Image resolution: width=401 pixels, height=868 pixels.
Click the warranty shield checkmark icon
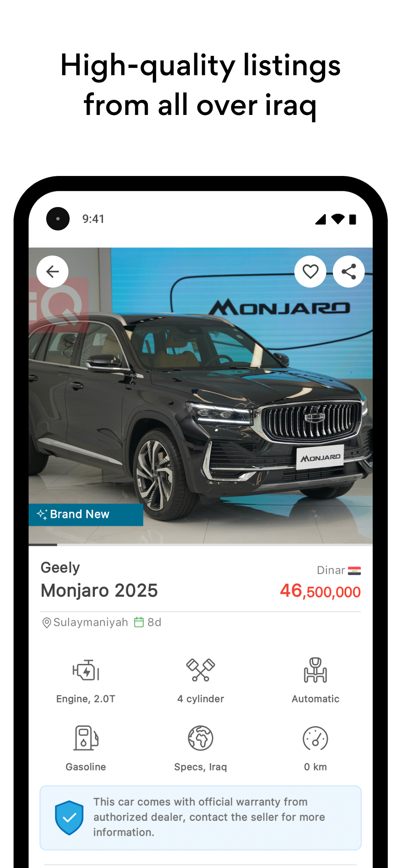pyautogui.click(x=69, y=817)
